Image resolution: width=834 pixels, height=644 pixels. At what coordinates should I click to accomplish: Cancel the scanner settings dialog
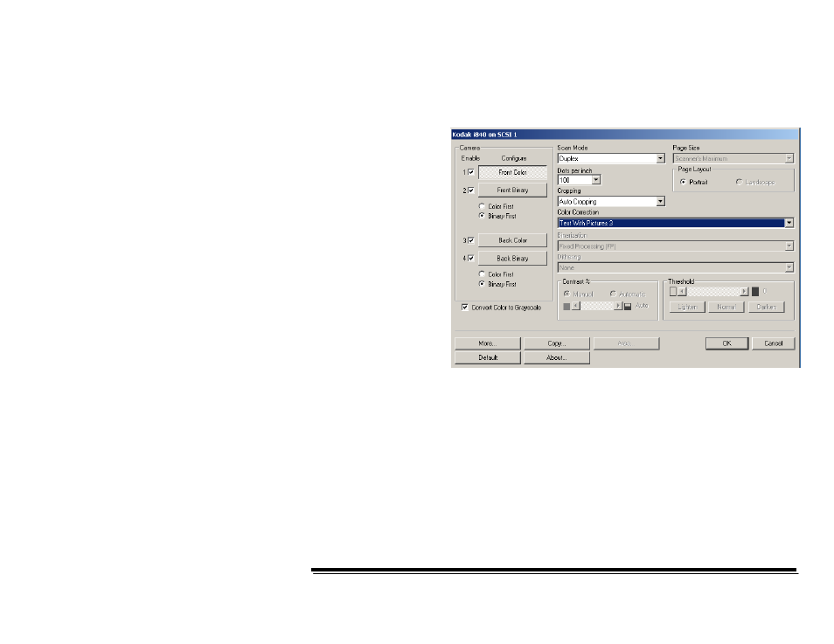pos(774,343)
